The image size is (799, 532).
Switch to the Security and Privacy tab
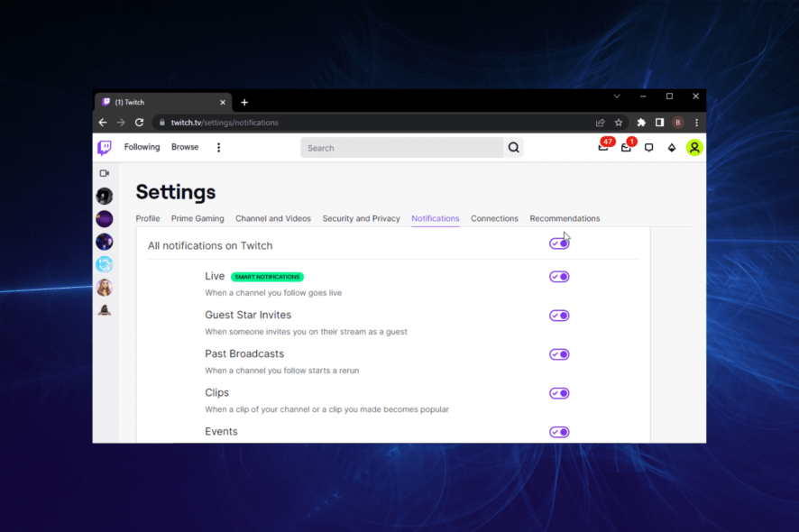[361, 218]
